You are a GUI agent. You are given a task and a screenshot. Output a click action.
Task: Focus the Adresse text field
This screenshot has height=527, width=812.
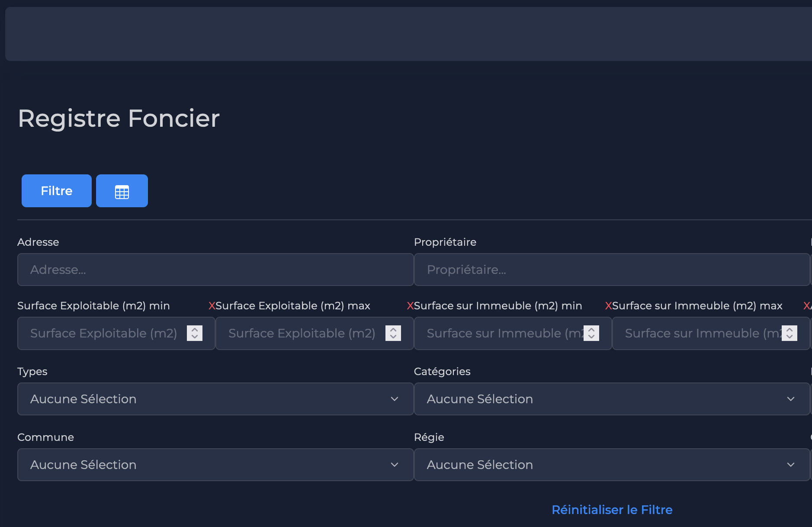pyautogui.click(x=215, y=270)
